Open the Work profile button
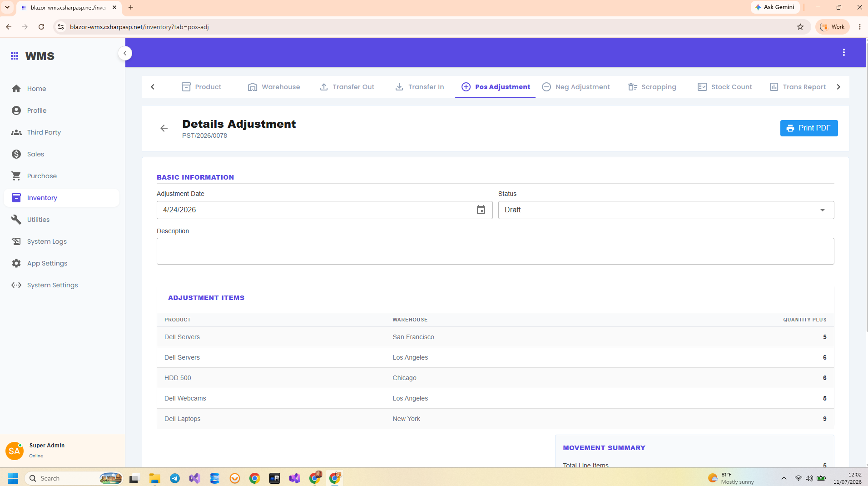The height and width of the screenshot is (486, 868). point(833,27)
